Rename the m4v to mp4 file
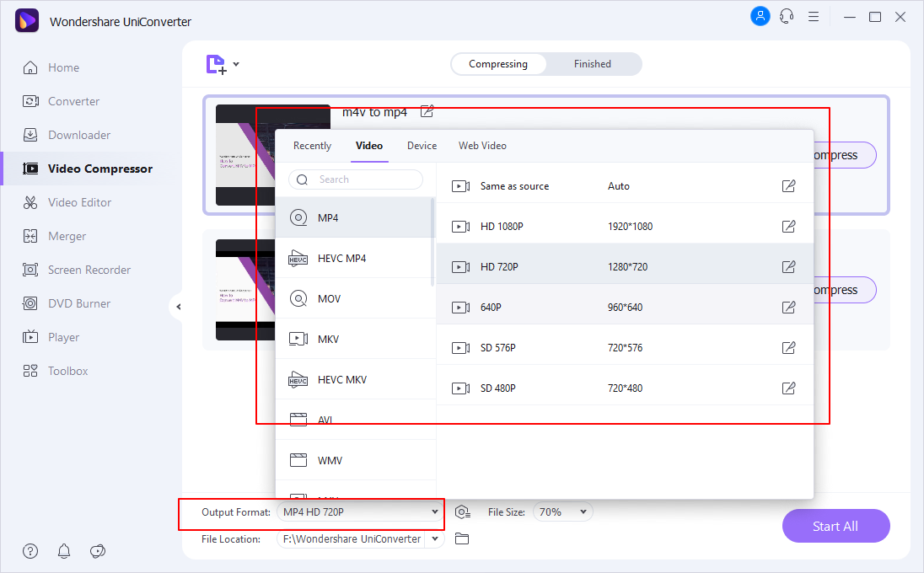 (x=427, y=111)
